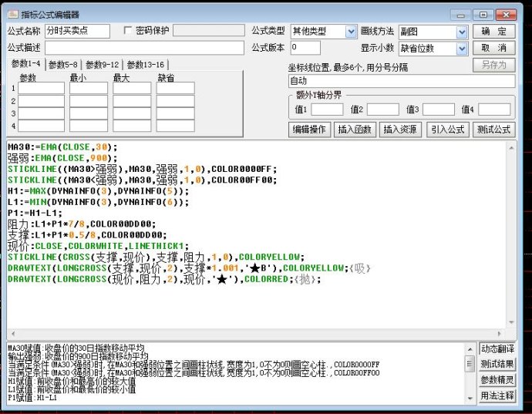This screenshot has height=414, width=532.
Task: Select the 参数9-12 tab
Action: click(x=103, y=65)
